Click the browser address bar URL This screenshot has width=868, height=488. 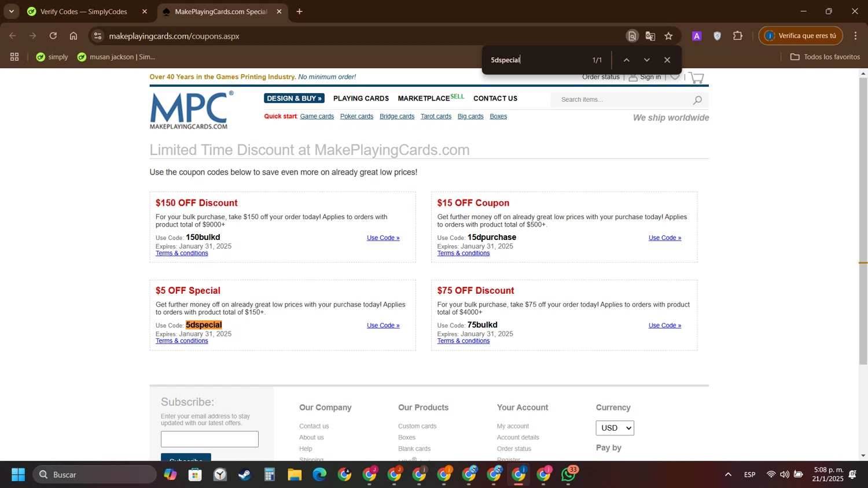(174, 36)
